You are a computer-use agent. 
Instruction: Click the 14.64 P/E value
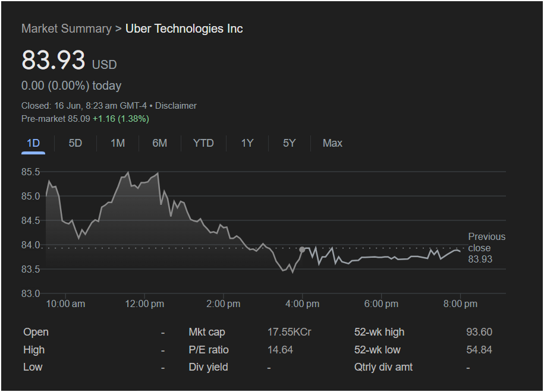(281, 350)
